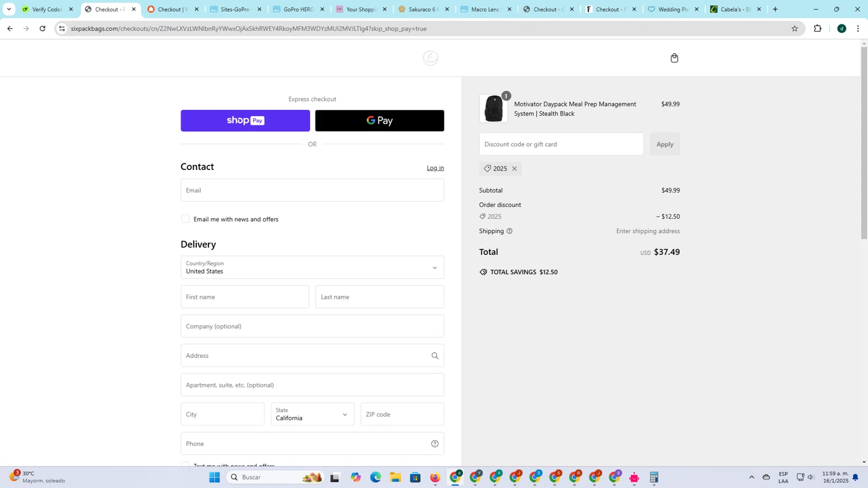Switch to the Sakuraco tab
This screenshot has width=868, height=488.
tap(423, 9)
